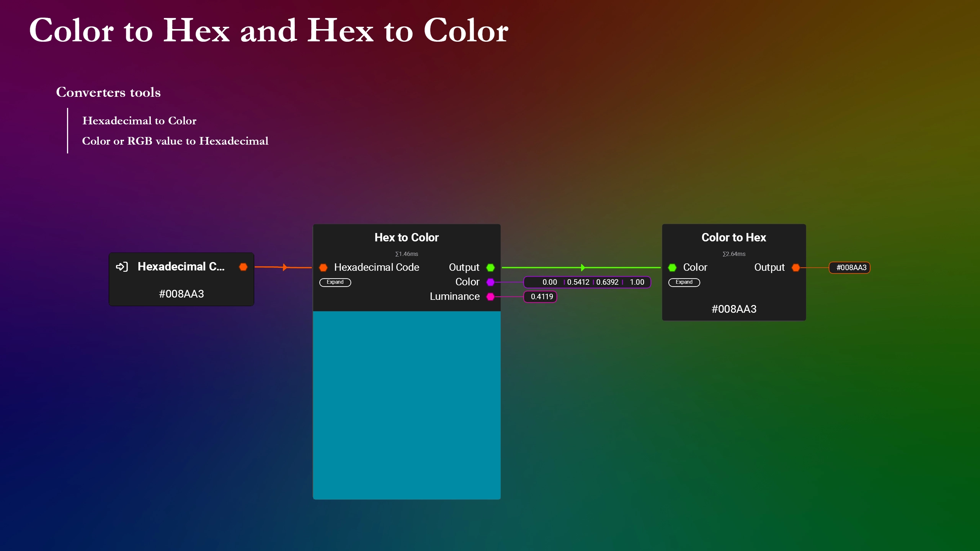Click the 0.4119 luminance value badge

[x=541, y=297]
